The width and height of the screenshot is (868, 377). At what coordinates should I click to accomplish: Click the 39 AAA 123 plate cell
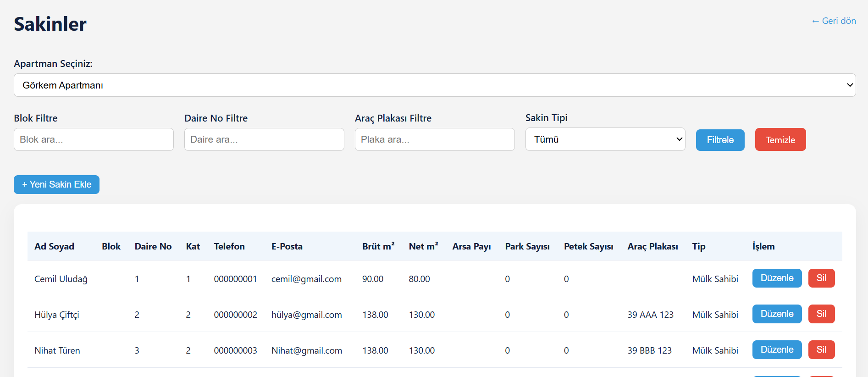click(x=650, y=315)
